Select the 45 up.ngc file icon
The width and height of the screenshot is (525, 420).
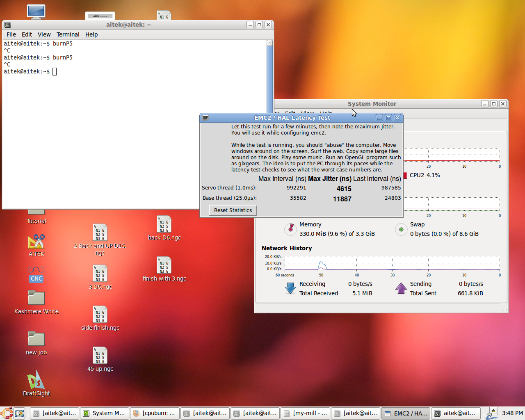click(x=100, y=355)
